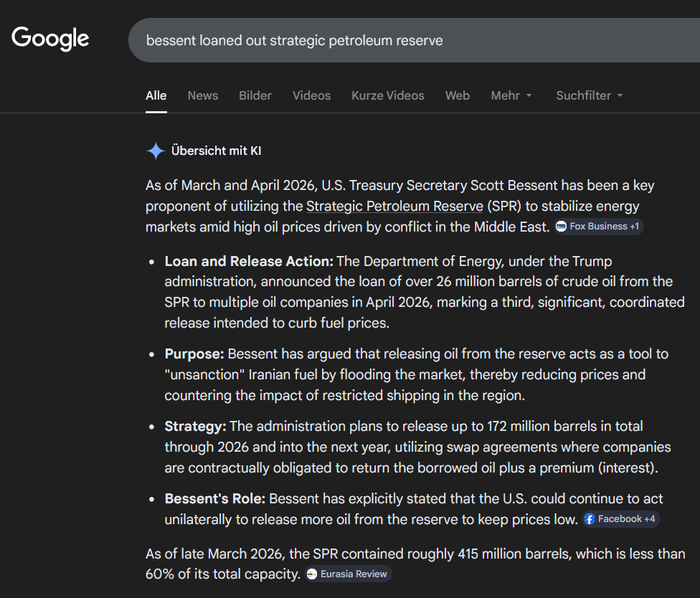This screenshot has width=700, height=598.
Task: Switch to the News tab
Action: (x=203, y=95)
